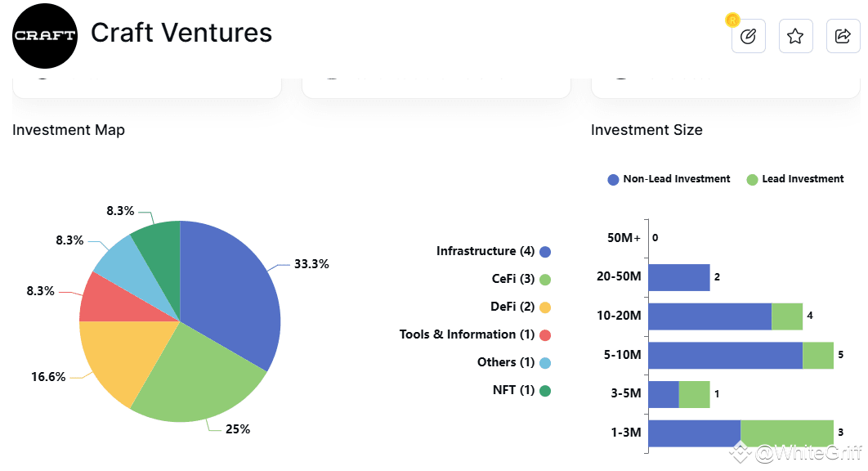This screenshot has width=868, height=471.
Task: Toggle the Lead Investment legend marker
Action: tap(752, 179)
